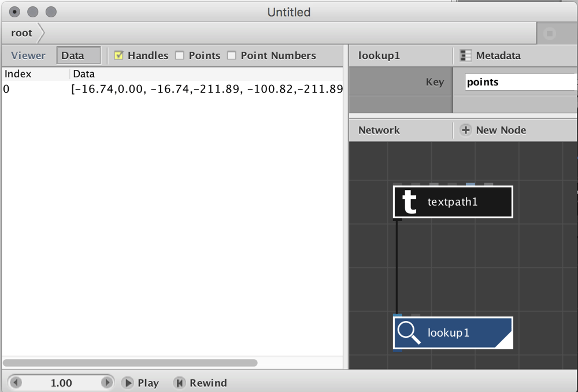
Task: Decrease the frame number with the left arrow
Action: (x=16, y=383)
